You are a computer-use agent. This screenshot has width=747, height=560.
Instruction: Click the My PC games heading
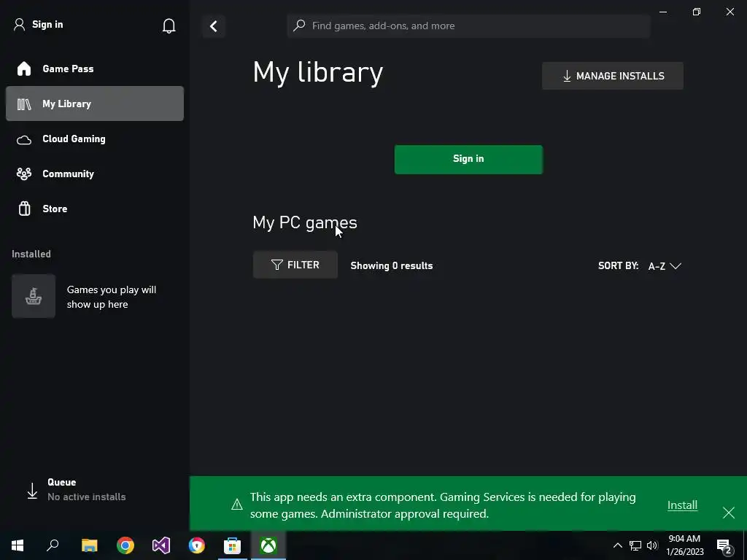pyautogui.click(x=305, y=223)
